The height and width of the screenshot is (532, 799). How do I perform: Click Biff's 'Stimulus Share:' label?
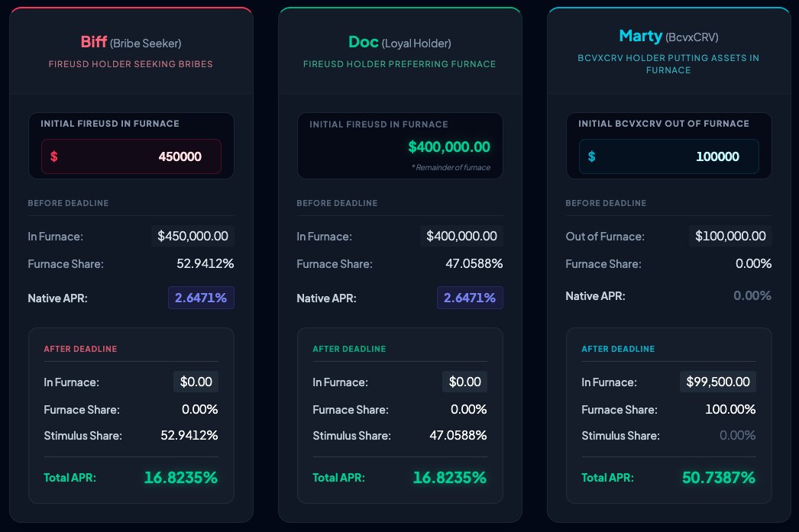pyautogui.click(x=82, y=436)
